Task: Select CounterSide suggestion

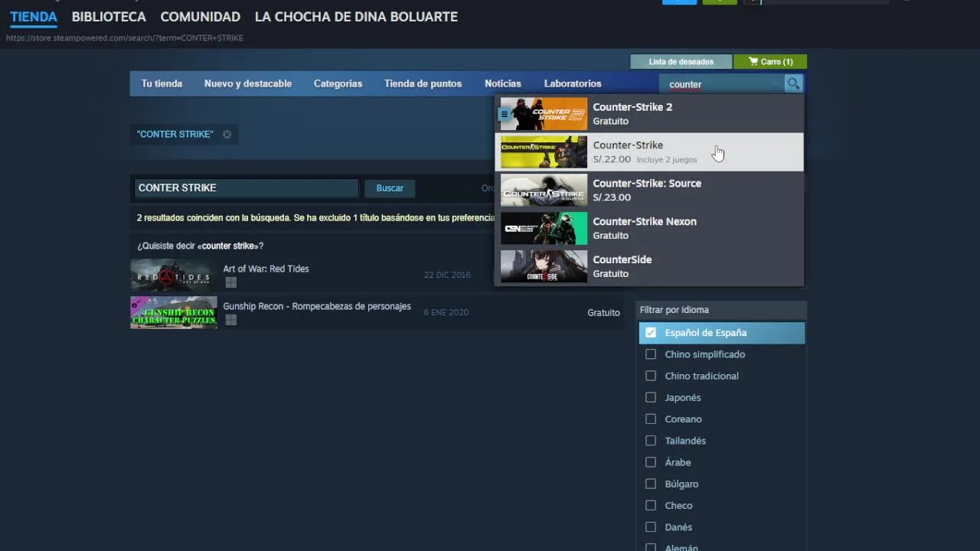Action: pyautogui.click(x=649, y=266)
